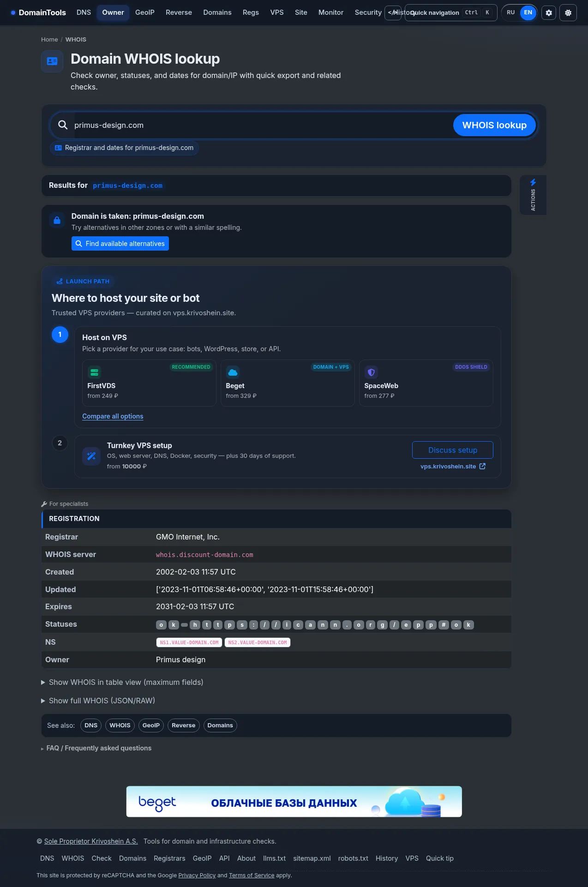
Task: Open the Security menu item
Action: coord(368,12)
